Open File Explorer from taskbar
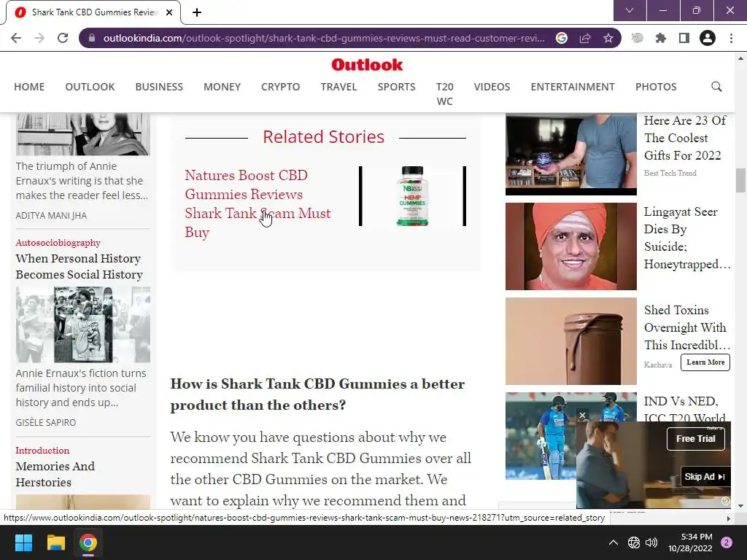The width and height of the screenshot is (747, 560). click(x=55, y=542)
